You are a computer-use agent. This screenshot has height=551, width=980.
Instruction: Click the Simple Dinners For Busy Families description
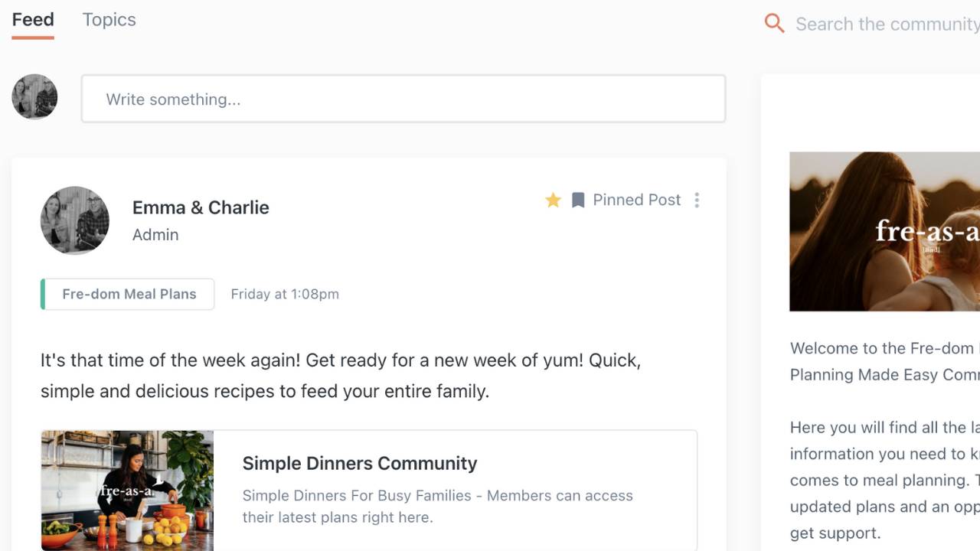click(438, 506)
